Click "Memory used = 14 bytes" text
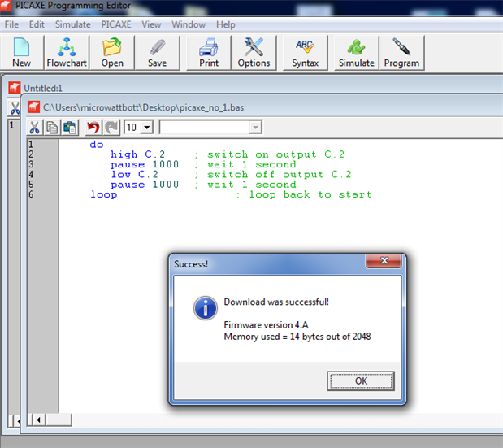The width and height of the screenshot is (503, 448). coord(274,337)
